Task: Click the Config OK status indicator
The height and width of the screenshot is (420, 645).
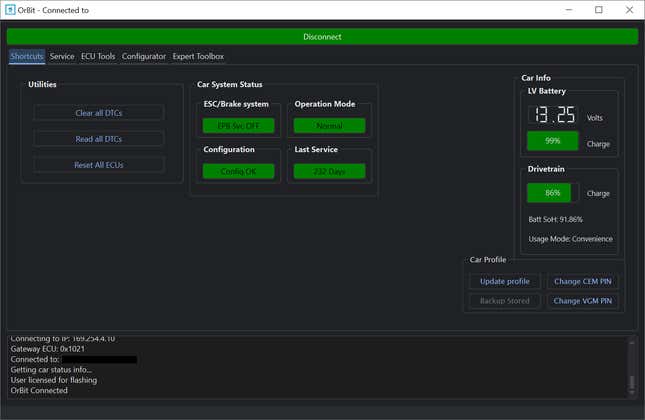Action: pyautogui.click(x=238, y=171)
